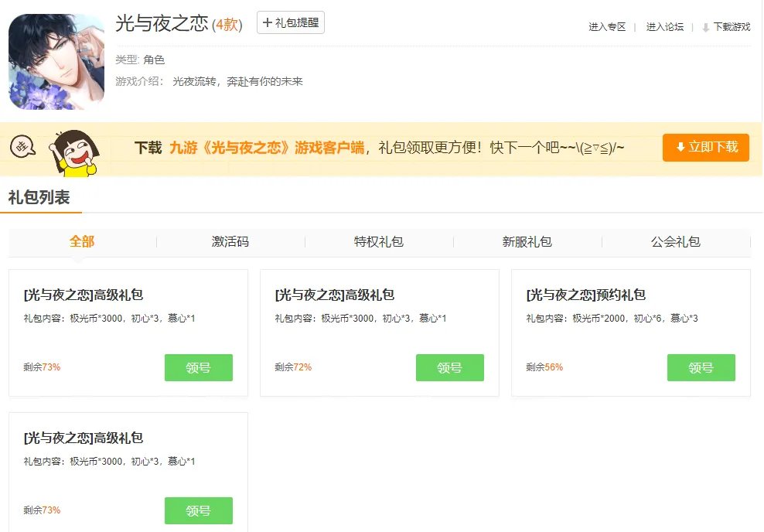Select the 新服礼包 tab
The image size is (764, 532).
(x=527, y=241)
